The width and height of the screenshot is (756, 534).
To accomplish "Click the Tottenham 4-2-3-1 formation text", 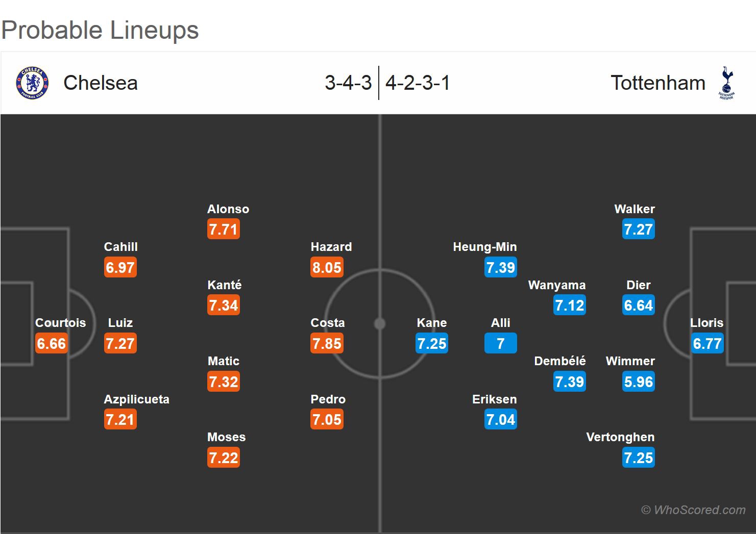I will pos(418,83).
